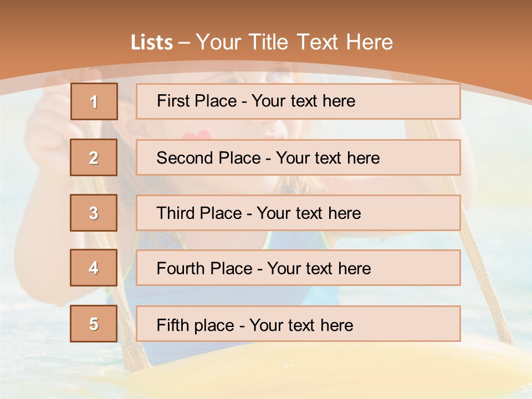
Task: Select the number 4 box
Action: point(94,268)
